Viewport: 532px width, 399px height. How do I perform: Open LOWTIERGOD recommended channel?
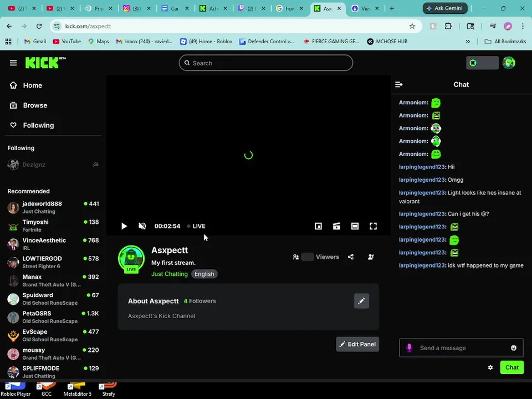[53, 262]
